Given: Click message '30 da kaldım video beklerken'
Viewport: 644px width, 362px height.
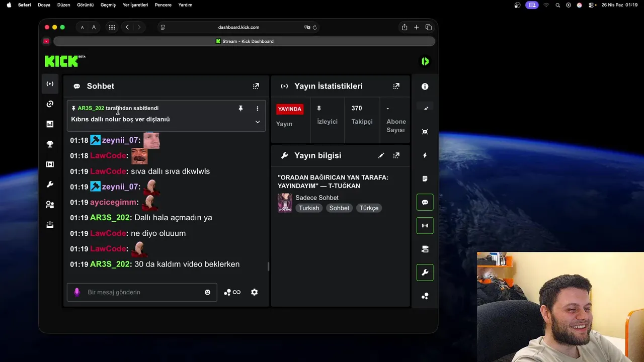Looking at the screenshot, I should point(187,264).
